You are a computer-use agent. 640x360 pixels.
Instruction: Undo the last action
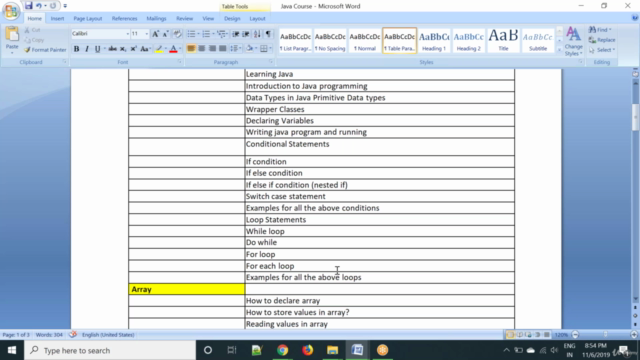pyautogui.click(x=39, y=6)
